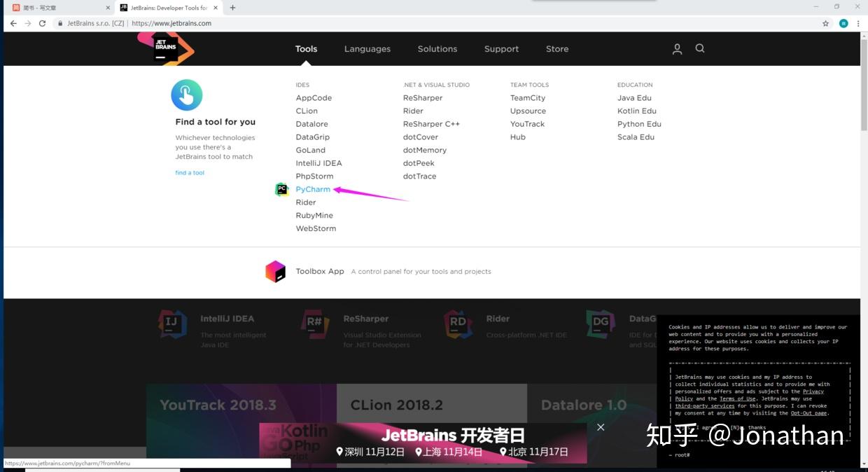Click the Find a tool hand icon
Screen dimensions: 868x472
pyautogui.click(x=187, y=95)
